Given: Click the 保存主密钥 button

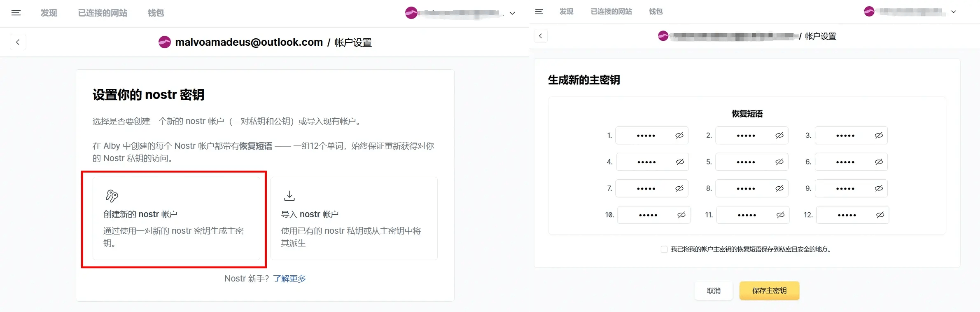Looking at the screenshot, I should coord(769,291).
